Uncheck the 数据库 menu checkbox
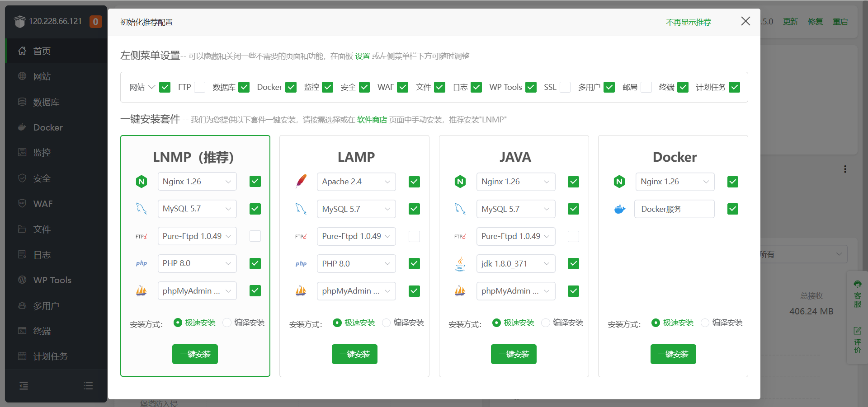 [x=244, y=87]
